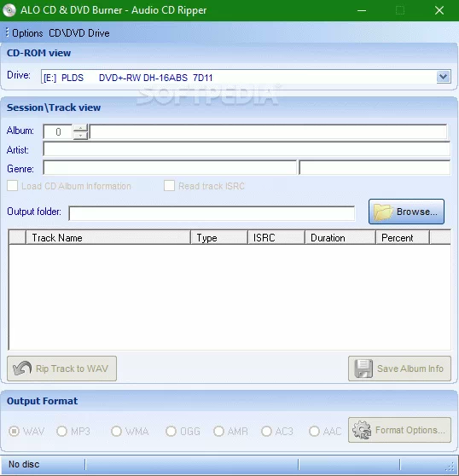
Task: Click the No disc status text
Action: point(24,464)
